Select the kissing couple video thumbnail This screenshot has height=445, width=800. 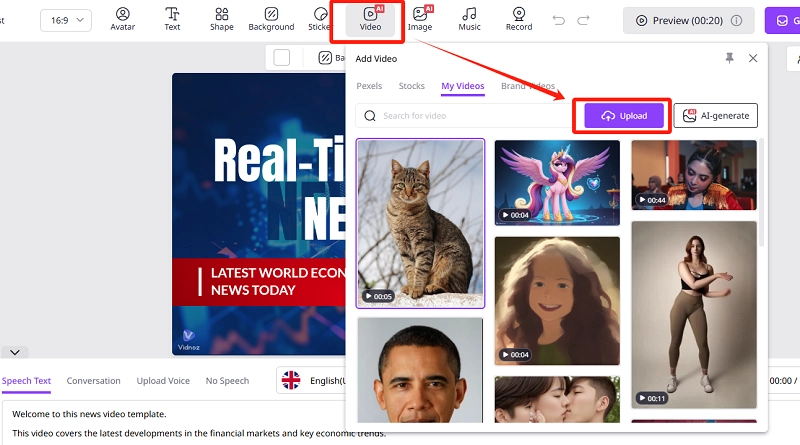(x=557, y=400)
